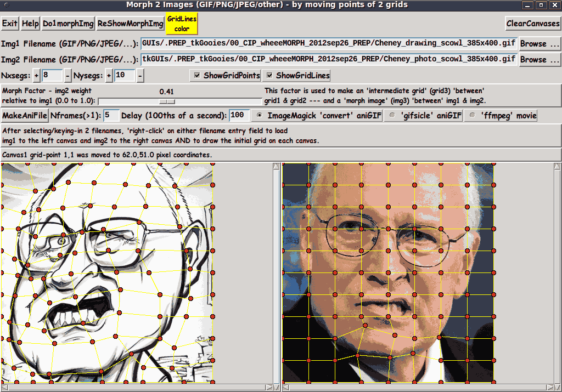
Task: Click MakeAniFile to create the animation
Action: point(25,116)
